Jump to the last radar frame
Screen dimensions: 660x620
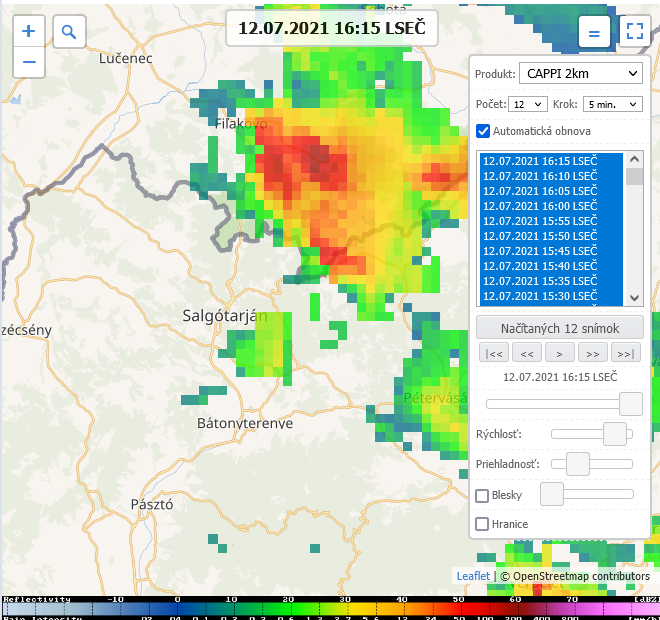coord(624,352)
